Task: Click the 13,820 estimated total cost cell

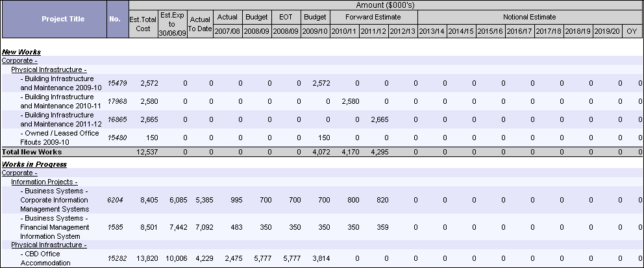Action: point(147,259)
